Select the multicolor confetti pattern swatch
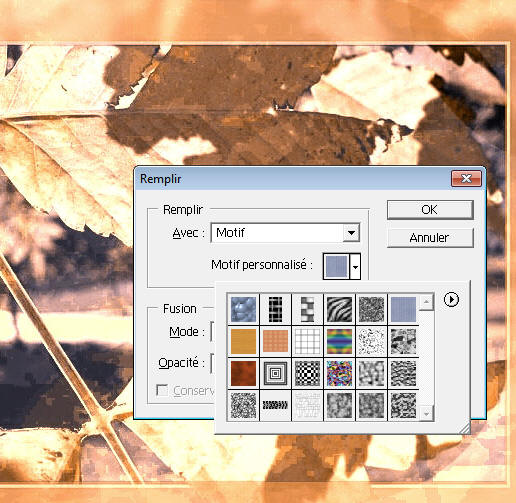 (x=339, y=373)
